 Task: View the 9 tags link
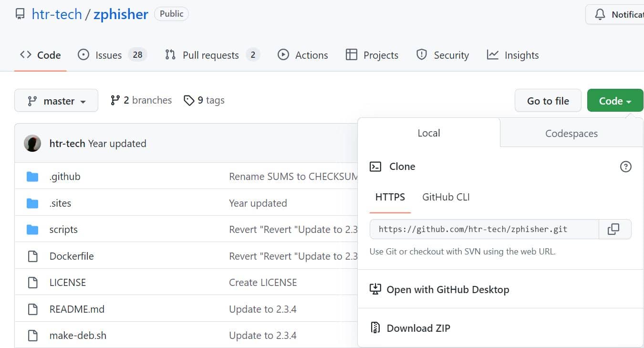[x=204, y=100]
